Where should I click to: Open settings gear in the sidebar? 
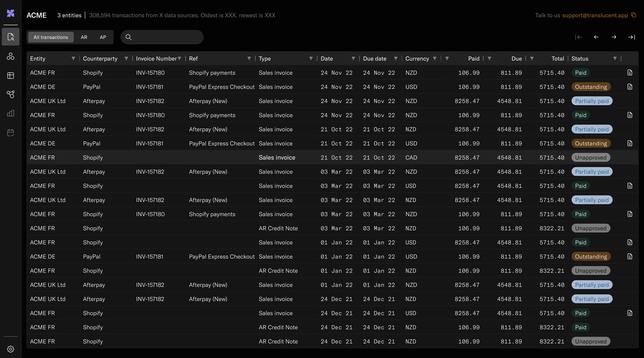10,349
